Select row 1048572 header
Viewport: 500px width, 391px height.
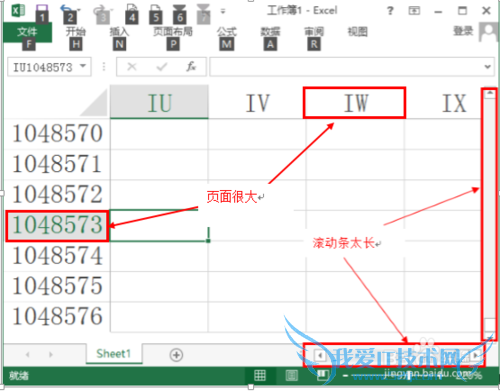pos(57,195)
